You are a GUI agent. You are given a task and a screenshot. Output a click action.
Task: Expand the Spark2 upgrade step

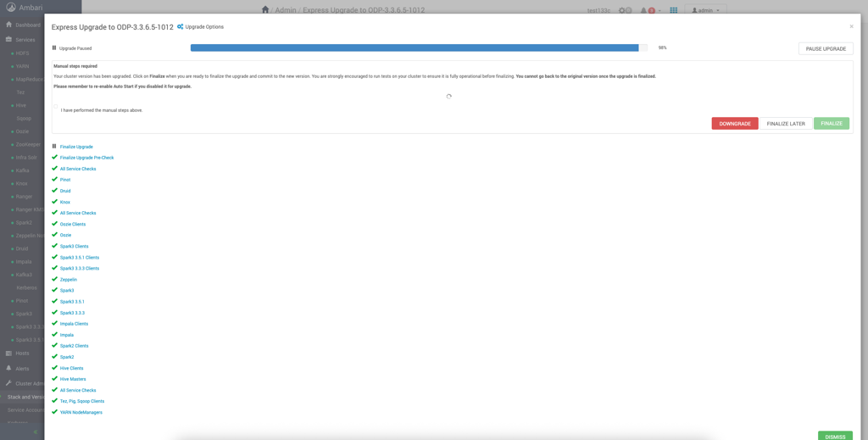pyautogui.click(x=66, y=357)
